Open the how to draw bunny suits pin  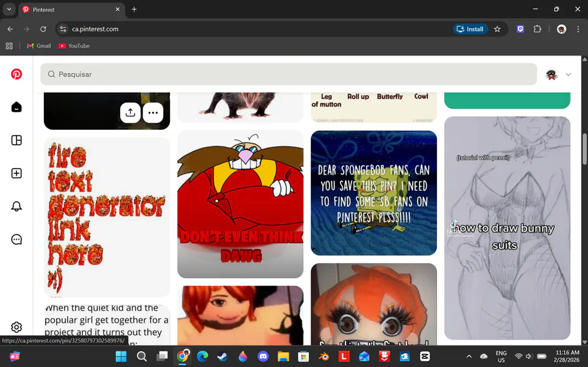point(508,228)
